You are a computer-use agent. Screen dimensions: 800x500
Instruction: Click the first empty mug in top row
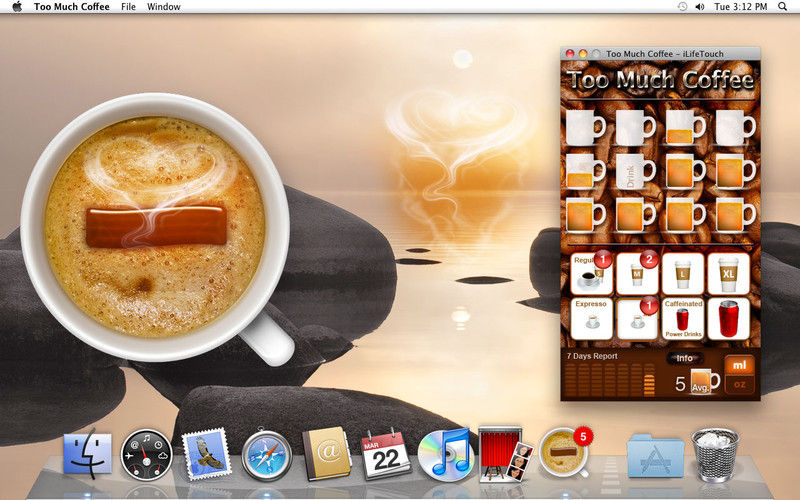(585, 128)
